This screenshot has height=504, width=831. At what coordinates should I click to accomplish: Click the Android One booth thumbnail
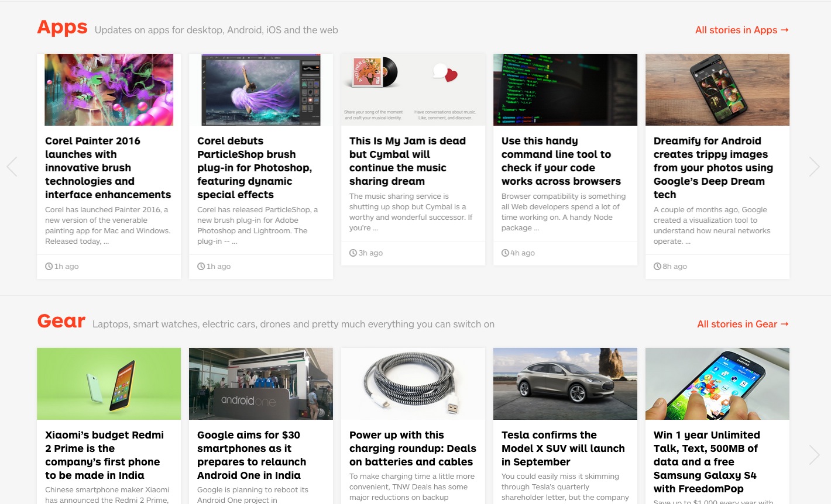[x=261, y=384]
